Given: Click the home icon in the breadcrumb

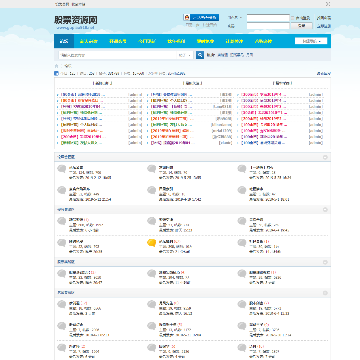Looking at the screenshot, I should point(56,66).
